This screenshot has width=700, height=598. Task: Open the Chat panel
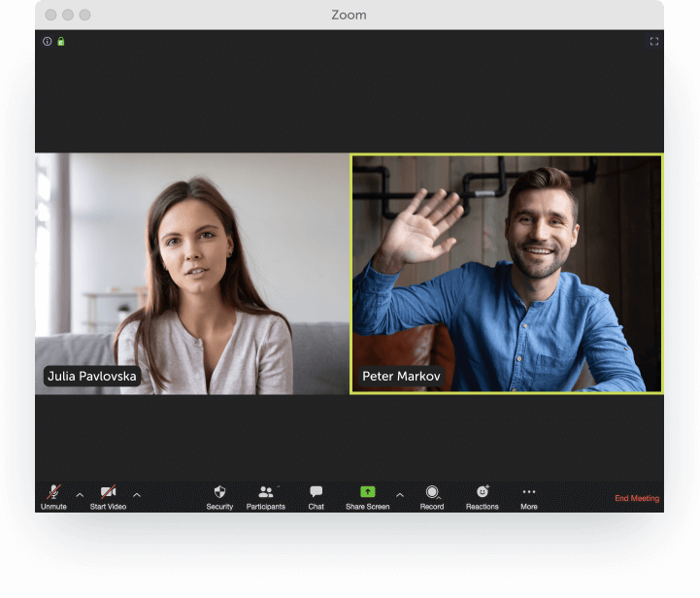(x=317, y=497)
